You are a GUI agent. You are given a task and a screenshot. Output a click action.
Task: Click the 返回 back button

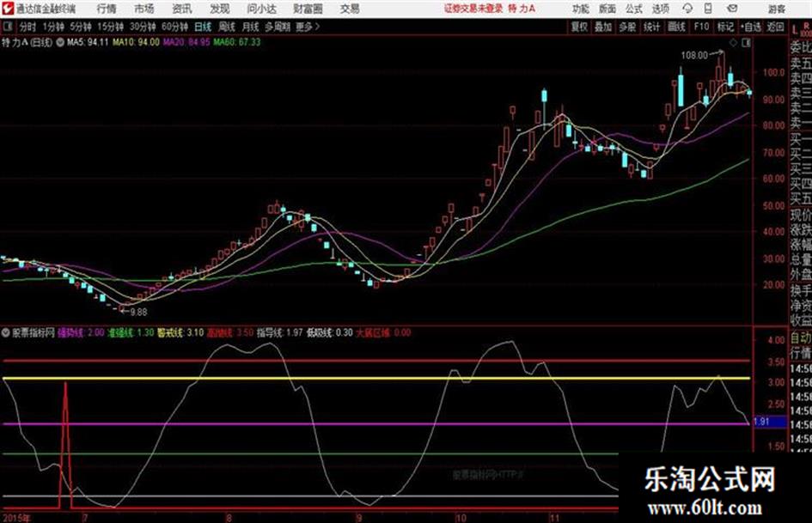click(775, 27)
